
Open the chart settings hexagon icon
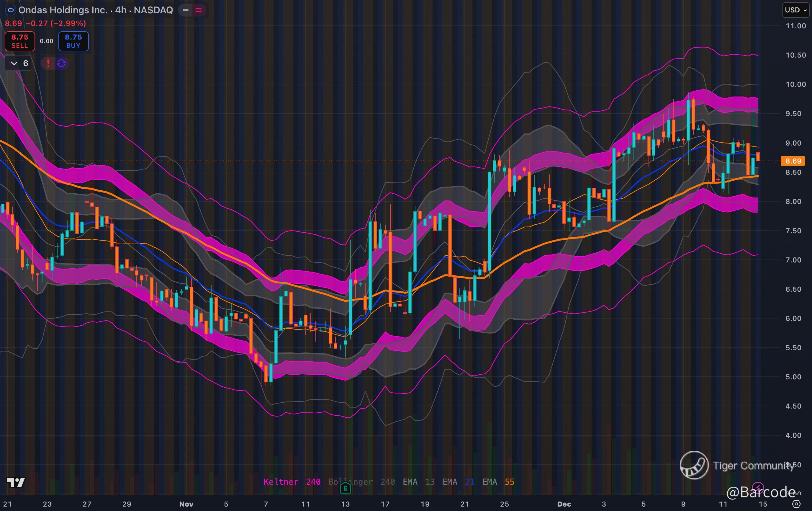click(x=796, y=504)
